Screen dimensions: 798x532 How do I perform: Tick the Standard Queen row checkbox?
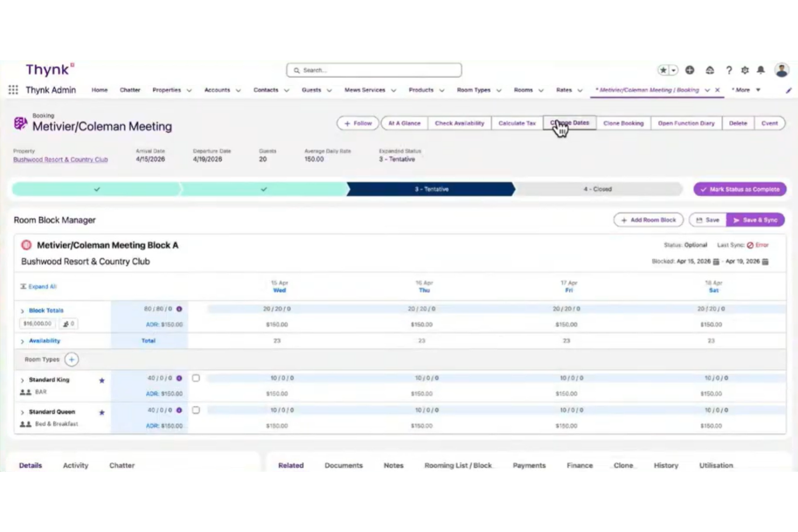196,410
